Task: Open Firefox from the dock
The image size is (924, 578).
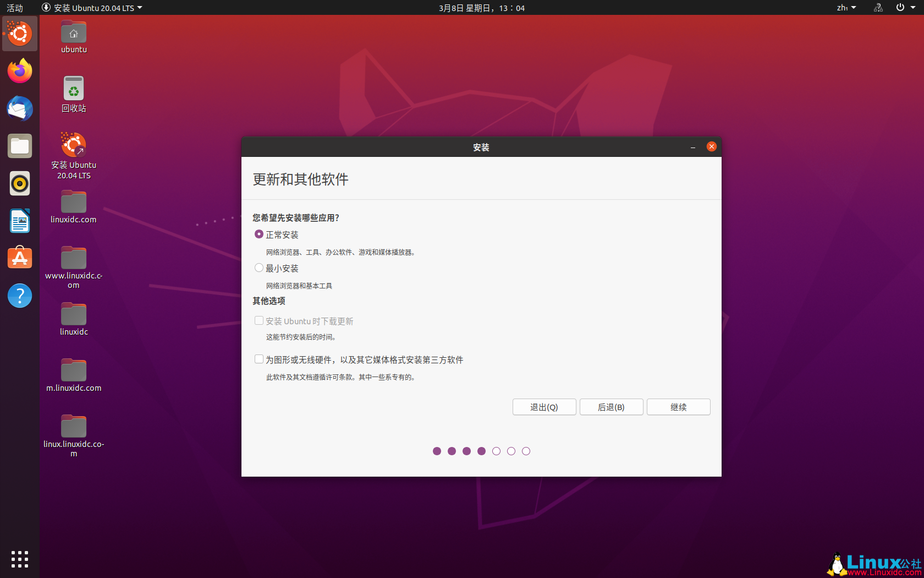Action: tap(19, 71)
